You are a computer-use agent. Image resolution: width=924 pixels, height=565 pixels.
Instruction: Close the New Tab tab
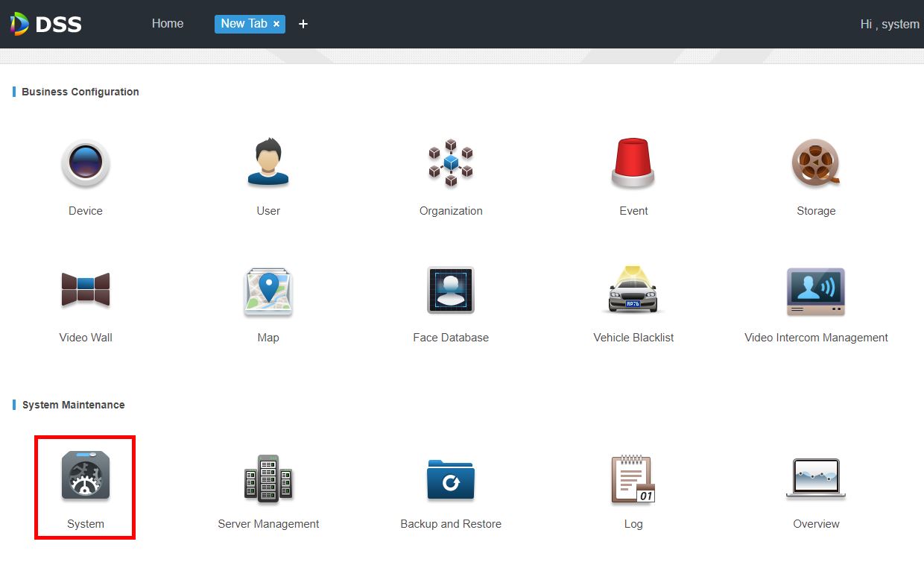(x=276, y=24)
